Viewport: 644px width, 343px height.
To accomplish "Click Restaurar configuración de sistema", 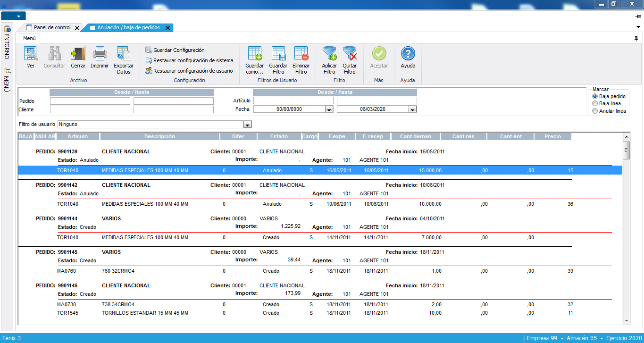I will [192, 60].
